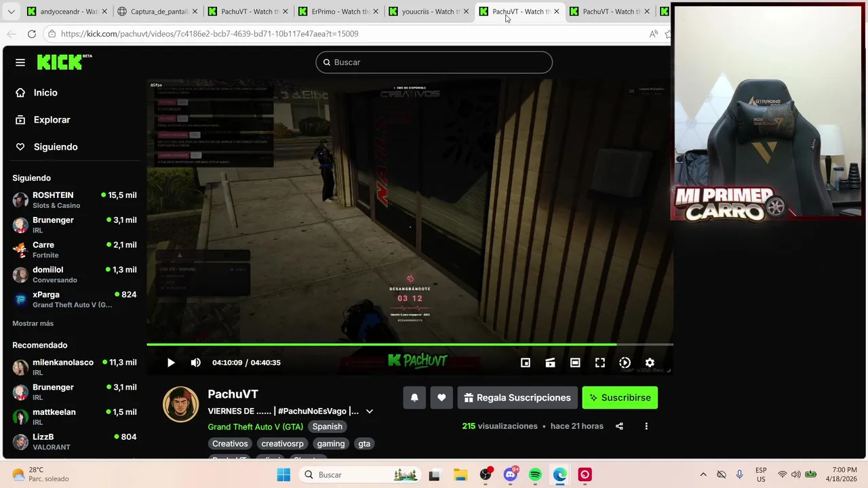Open ROSHTEIN channel in Siguiendo list
Image resolution: width=868 pixels, height=488 pixels.
point(75,200)
